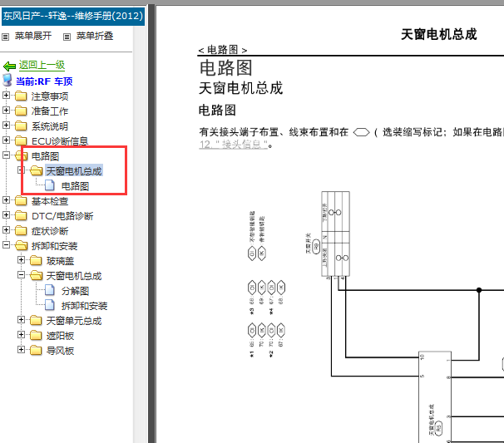
Task: Click the 症状诊断 folder icon
Action: click(x=21, y=231)
